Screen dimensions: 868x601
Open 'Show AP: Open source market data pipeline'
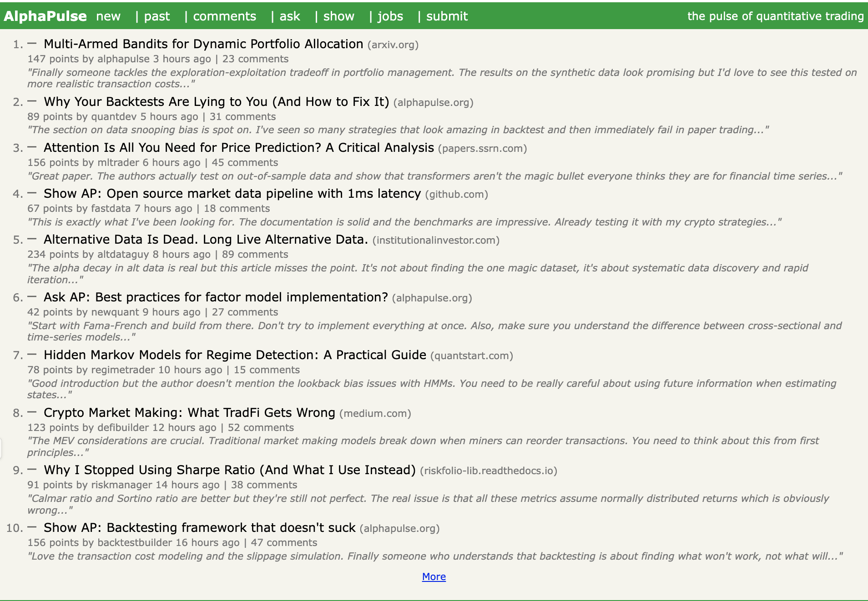point(232,194)
